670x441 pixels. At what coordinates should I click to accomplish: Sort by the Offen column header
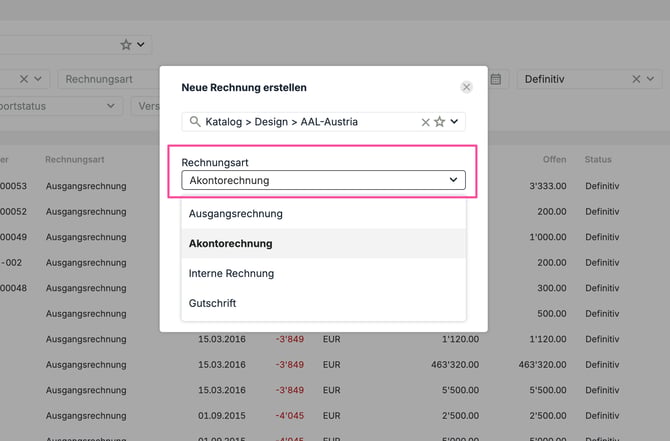tap(555, 159)
